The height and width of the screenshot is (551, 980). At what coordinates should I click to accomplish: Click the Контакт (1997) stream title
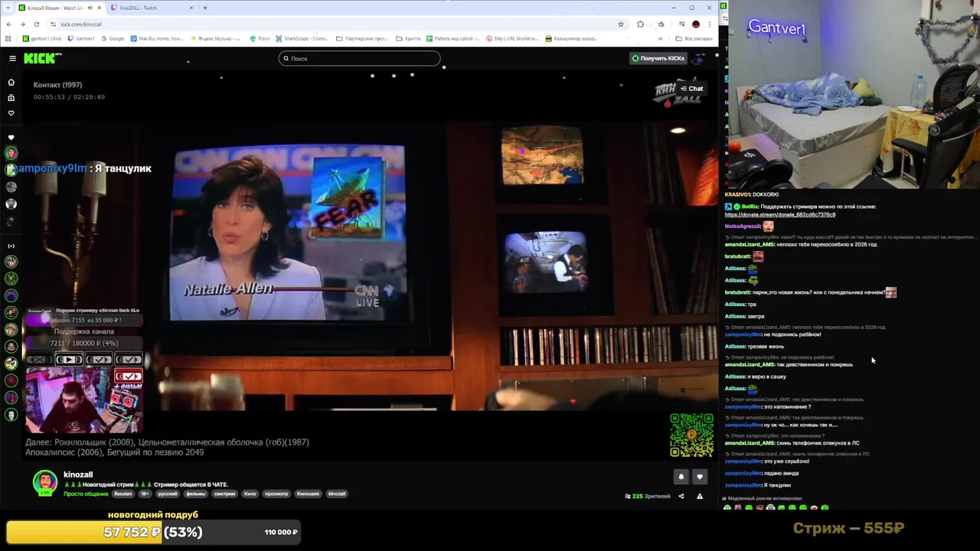[x=57, y=85]
